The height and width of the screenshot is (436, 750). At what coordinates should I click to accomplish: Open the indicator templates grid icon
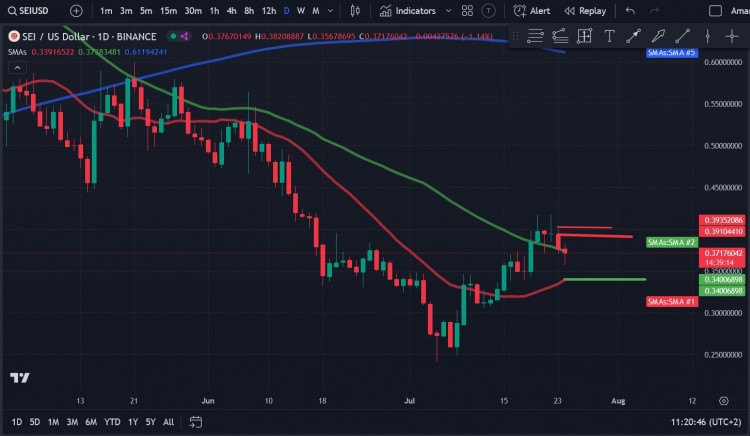coord(466,11)
